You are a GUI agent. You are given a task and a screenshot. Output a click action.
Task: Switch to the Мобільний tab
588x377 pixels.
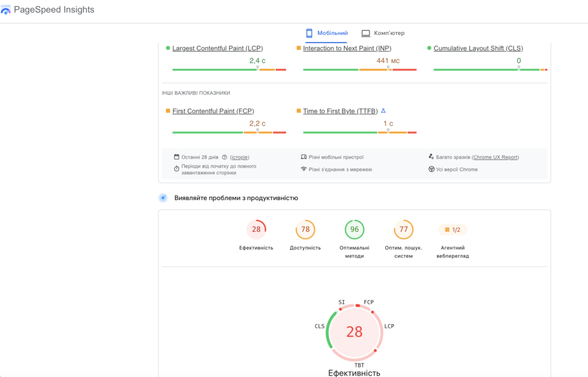tap(327, 33)
